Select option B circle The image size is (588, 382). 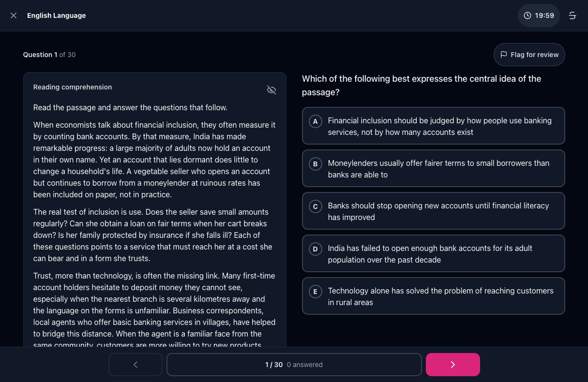click(316, 164)
